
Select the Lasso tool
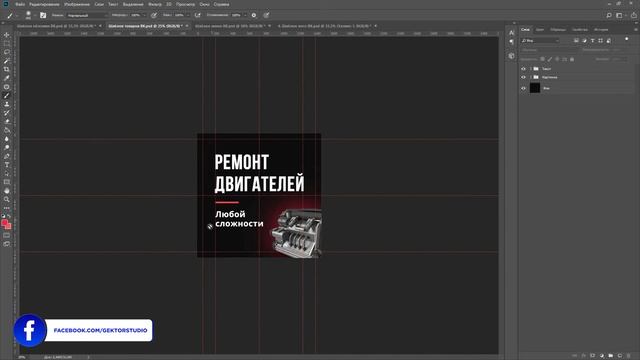[x=7, y=52]
